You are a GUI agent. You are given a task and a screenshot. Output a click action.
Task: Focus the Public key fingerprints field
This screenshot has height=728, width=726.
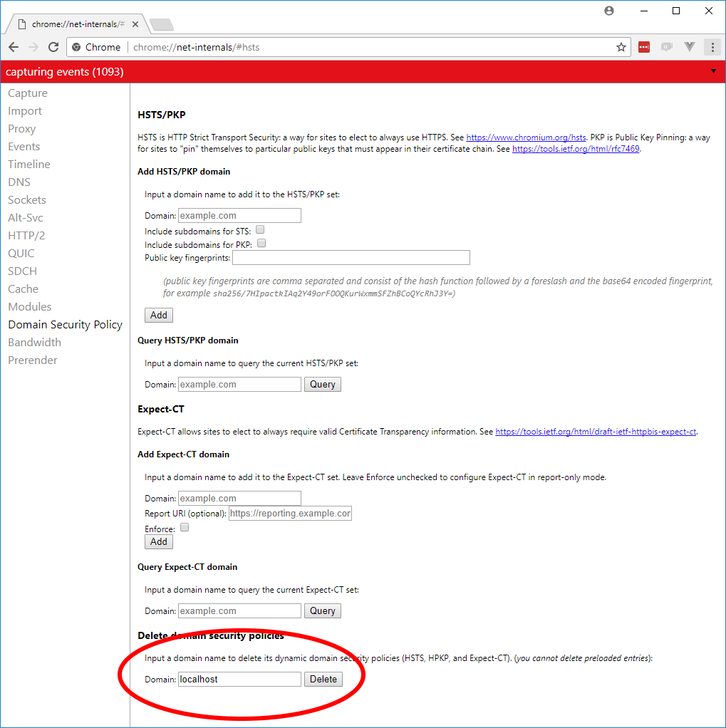coord(351,257)
